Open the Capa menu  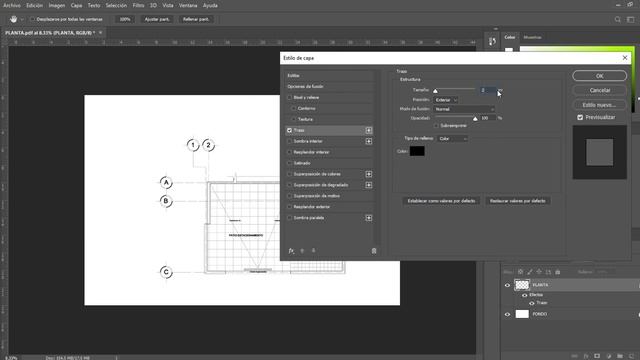[76, 5]
